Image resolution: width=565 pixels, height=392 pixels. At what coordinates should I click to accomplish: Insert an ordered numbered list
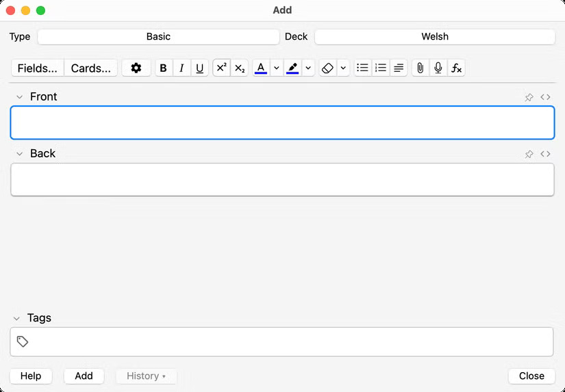pos(381,68)
